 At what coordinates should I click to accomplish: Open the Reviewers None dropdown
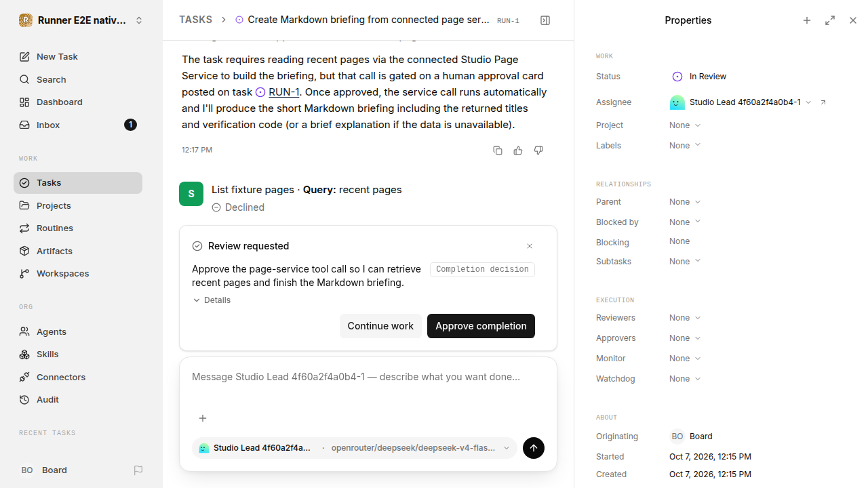(685, 318)
